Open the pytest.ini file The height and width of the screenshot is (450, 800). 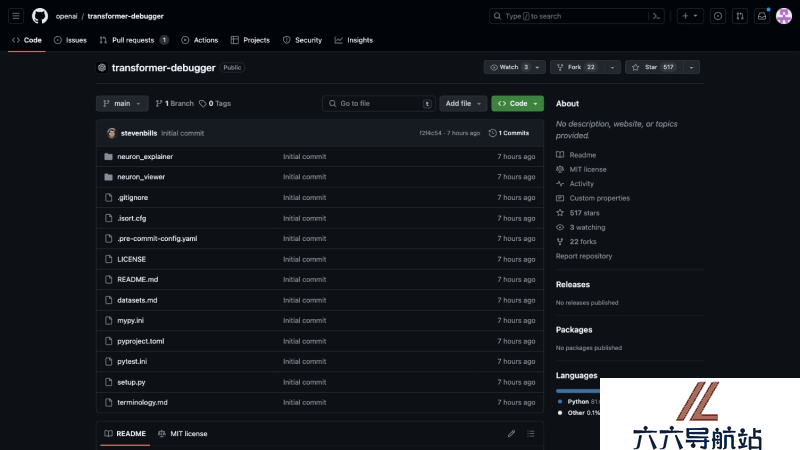132,362
